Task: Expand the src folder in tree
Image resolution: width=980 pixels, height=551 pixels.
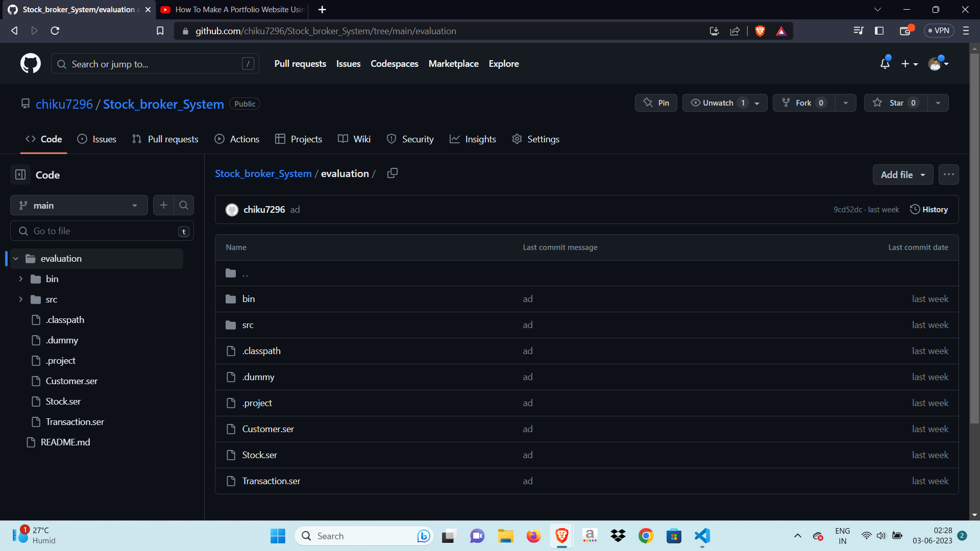Action: point(21,299)
